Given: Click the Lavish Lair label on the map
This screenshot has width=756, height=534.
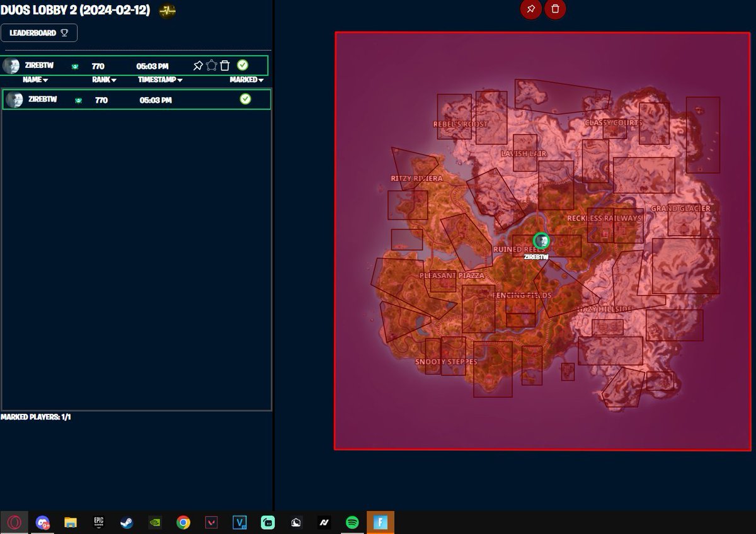Looking at the screenshot, I should tap(524, 154).
